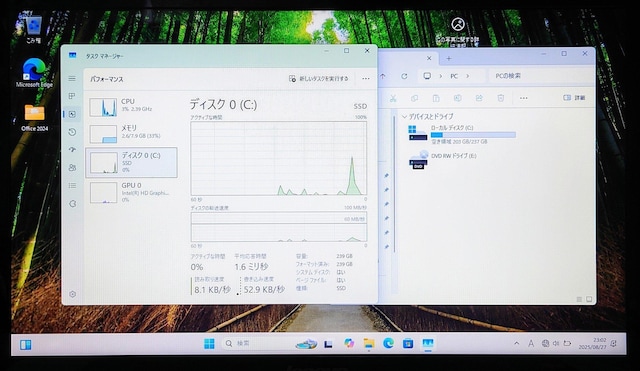Open clock and date 23:02
The image size is (640, 371).
coord(592,344)
